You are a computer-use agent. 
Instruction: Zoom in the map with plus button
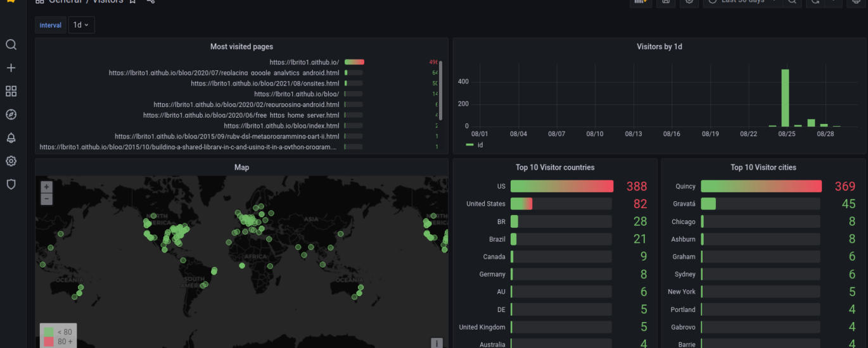point(46,187)
